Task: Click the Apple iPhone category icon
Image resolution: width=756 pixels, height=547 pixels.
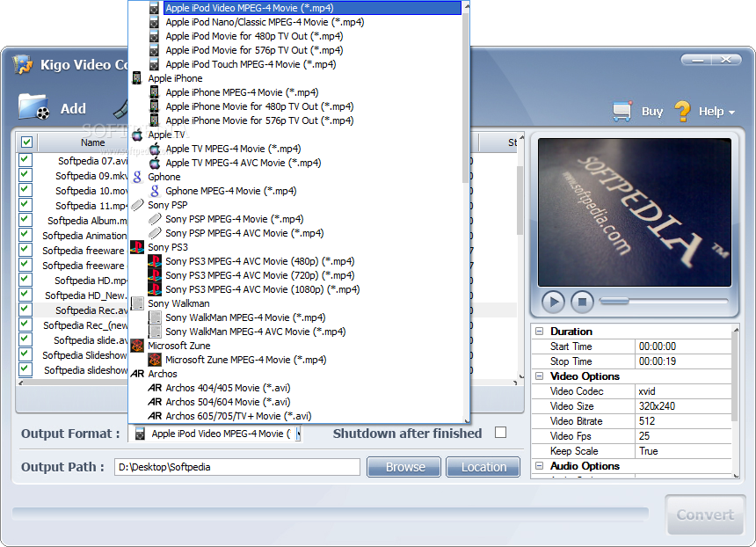Action: tap(137, 78)
